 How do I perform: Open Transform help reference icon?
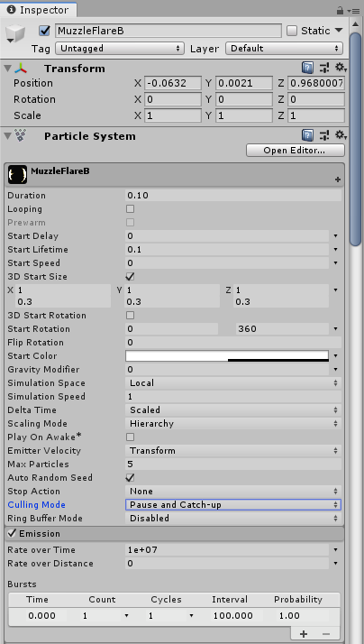(308, 68)
